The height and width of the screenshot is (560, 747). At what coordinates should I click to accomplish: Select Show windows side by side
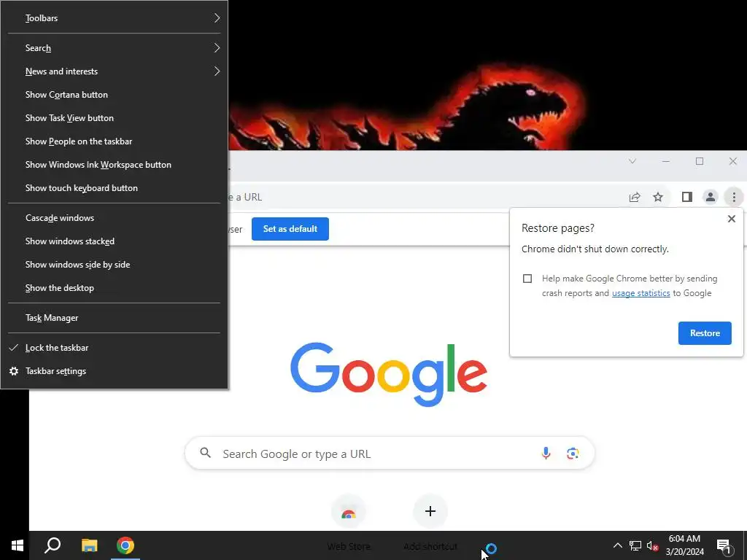coord(115,265)
